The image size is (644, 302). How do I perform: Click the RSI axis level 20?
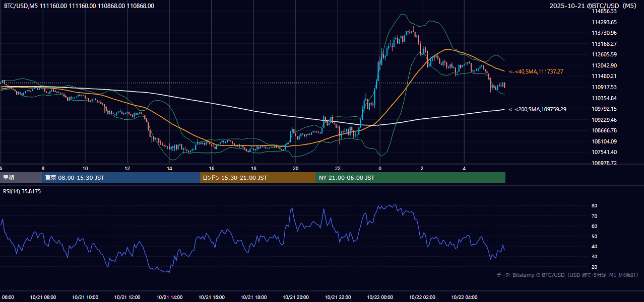(x=595, y=267)
